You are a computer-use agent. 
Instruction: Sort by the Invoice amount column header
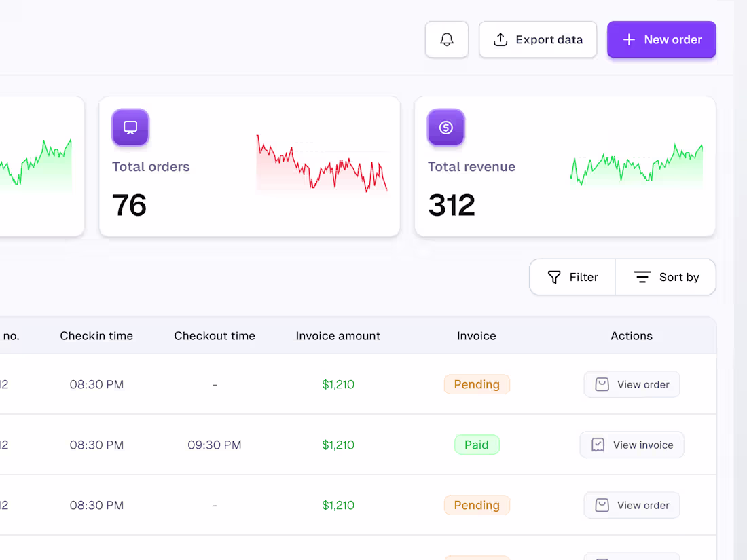(x=338, y=336)
